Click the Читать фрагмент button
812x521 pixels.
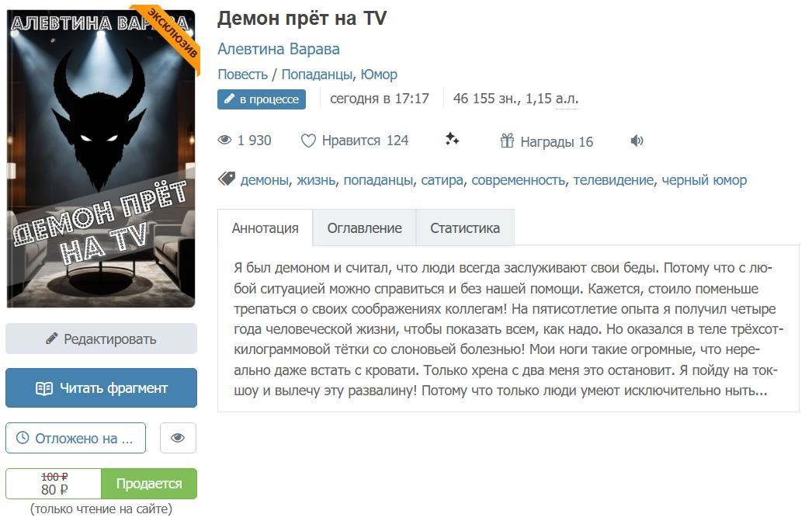[101, 388]
